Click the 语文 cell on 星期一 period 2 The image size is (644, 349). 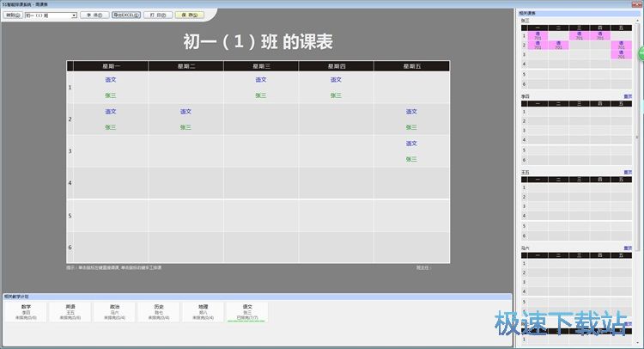[x=111, y=119]
